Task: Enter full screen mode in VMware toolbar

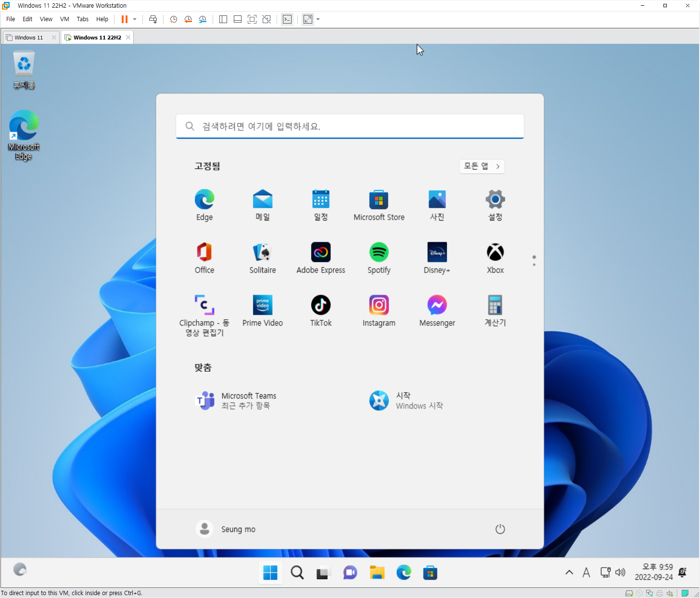Action: [x=252, y=19]
